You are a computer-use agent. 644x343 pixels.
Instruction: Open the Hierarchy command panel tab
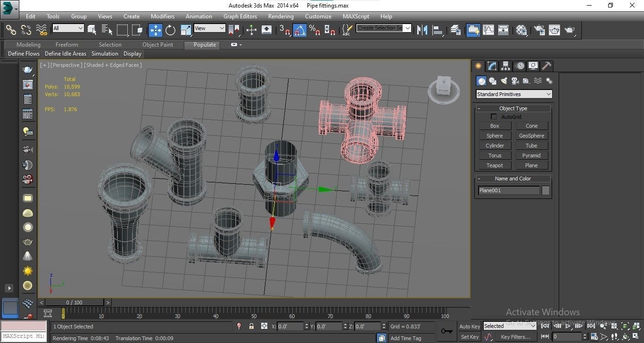pyautogui.click(x=505, y=66)
